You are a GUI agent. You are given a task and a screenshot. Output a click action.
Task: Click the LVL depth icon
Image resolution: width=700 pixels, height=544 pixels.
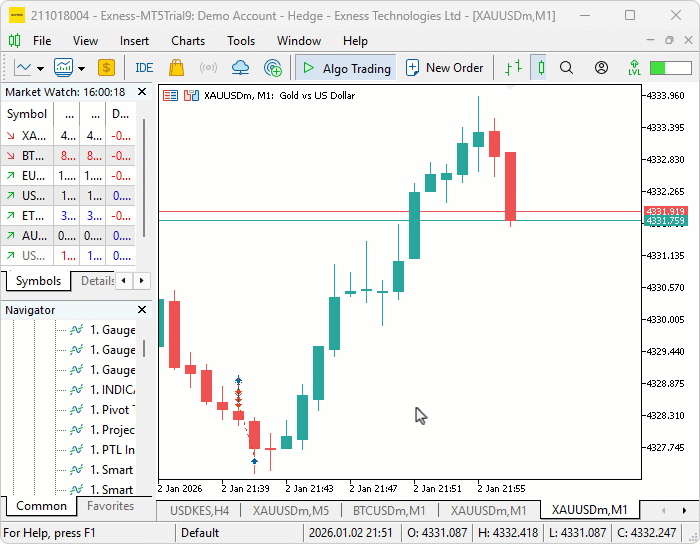(634, 68)
